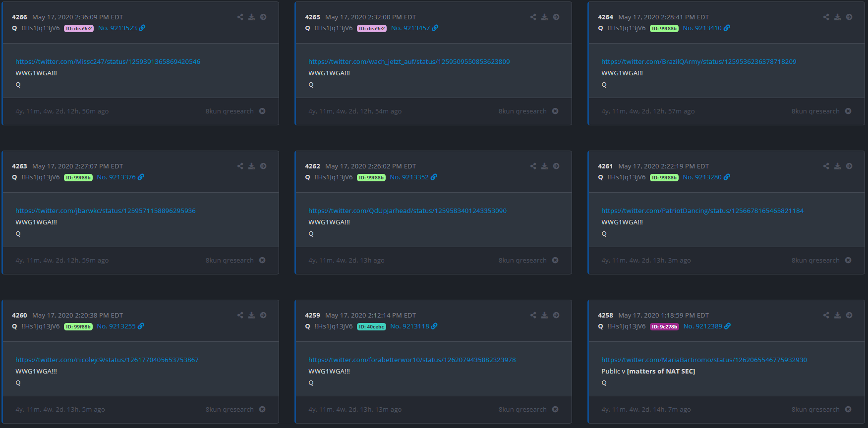Download post 4260
Image resolution: width=868 pixels, height=428 pixels.
[251, 315]
